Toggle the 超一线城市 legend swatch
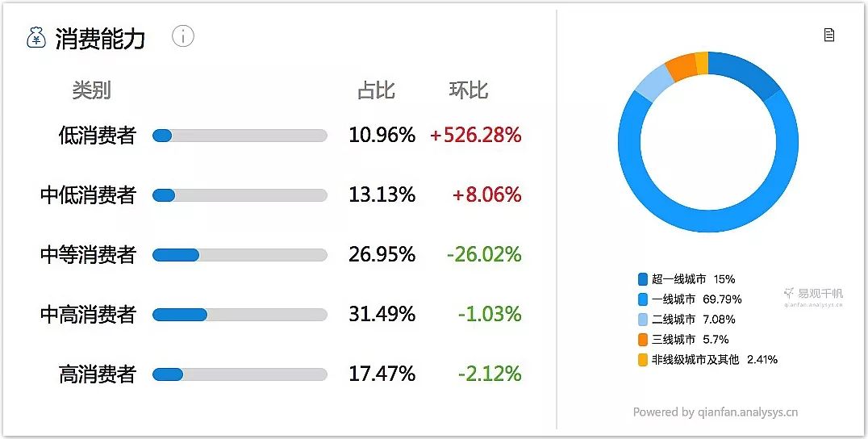 point(643,279)
